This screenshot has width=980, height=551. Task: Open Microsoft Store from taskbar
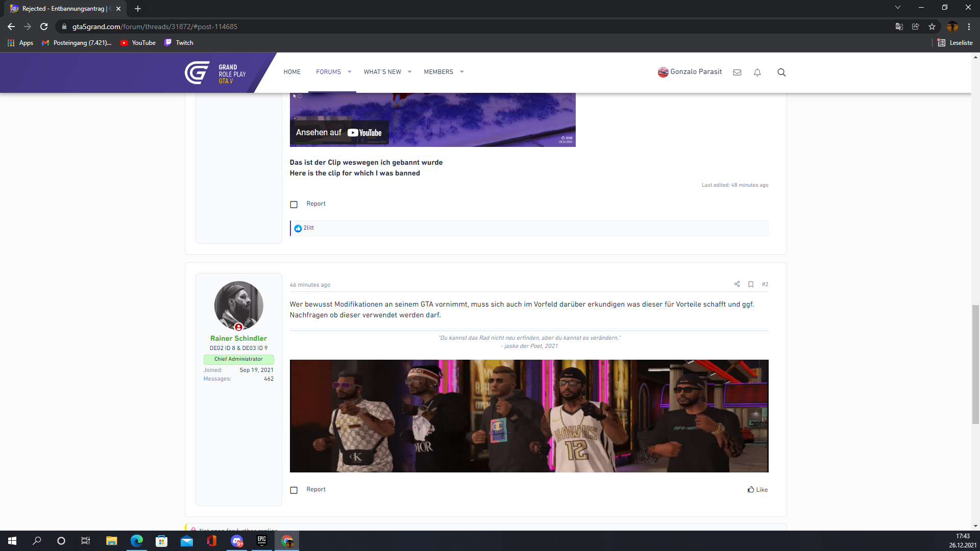pyautogui.click(x=161, y=541)
